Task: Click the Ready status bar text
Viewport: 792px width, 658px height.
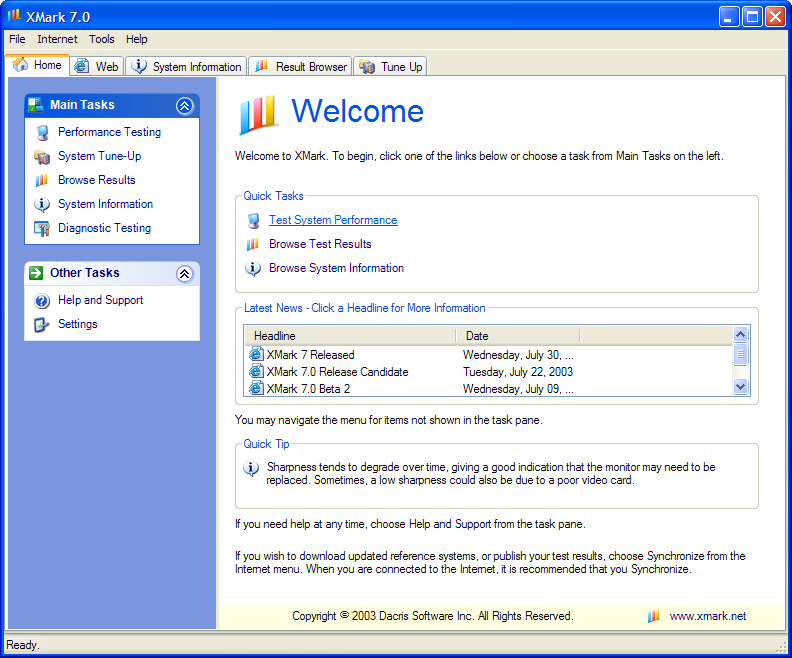Action: pos(23,645)
